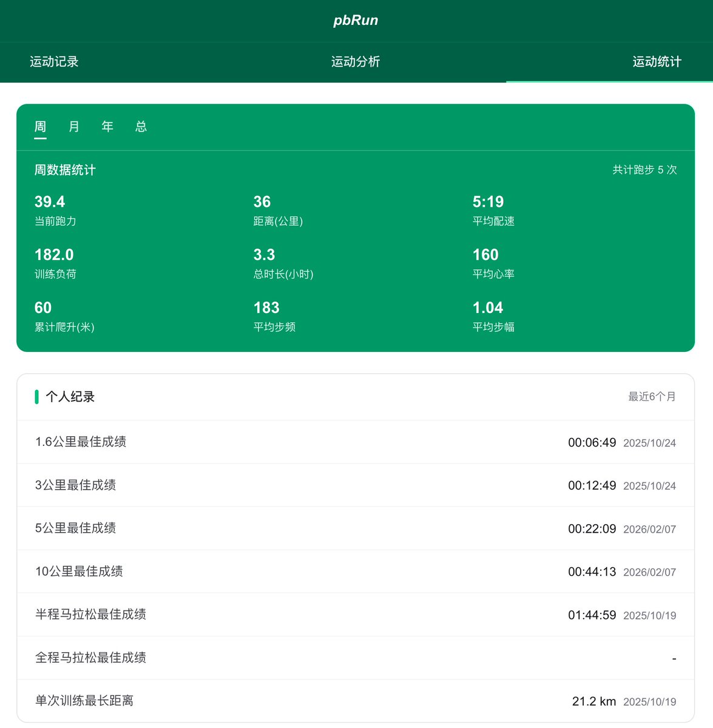Click the 00:06:49 record time

click(592, 443)
